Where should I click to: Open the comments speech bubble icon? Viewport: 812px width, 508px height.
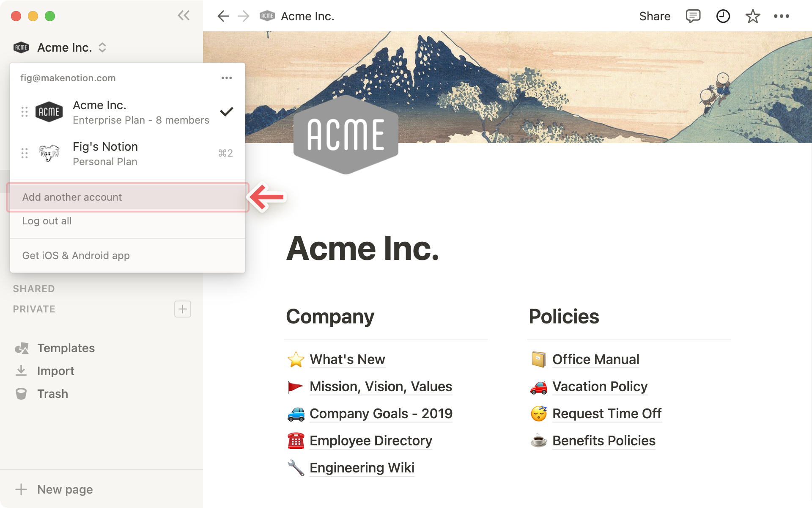pos(693,16)
